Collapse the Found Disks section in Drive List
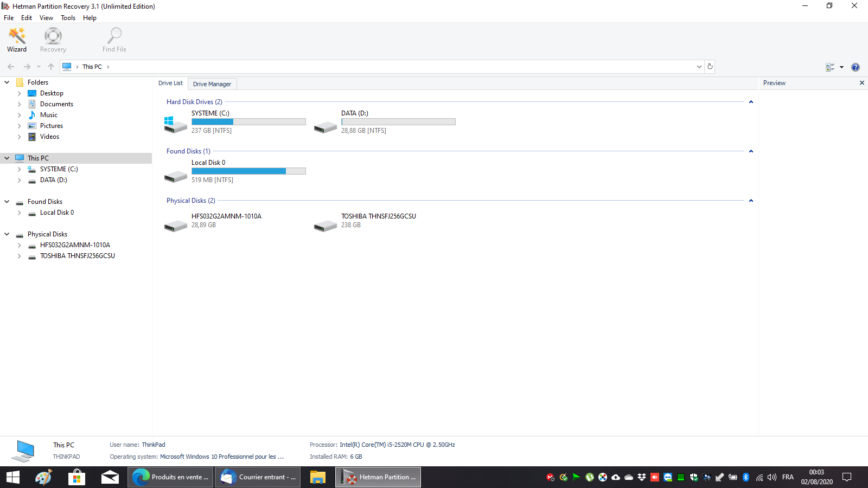The width and height of the screenshot is (868, 488). [x=751, y=151]
